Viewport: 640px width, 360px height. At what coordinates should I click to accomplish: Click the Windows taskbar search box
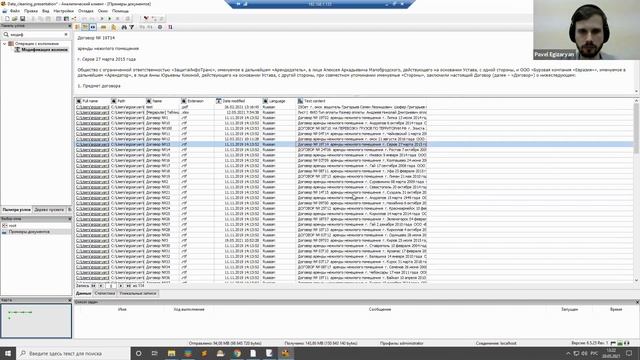pyautogui.click(x=73, y=353)
